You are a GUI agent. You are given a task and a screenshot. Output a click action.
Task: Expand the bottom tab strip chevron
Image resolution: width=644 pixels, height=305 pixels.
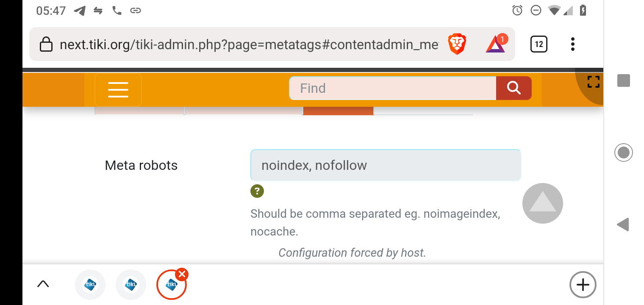tap(43, 284)
